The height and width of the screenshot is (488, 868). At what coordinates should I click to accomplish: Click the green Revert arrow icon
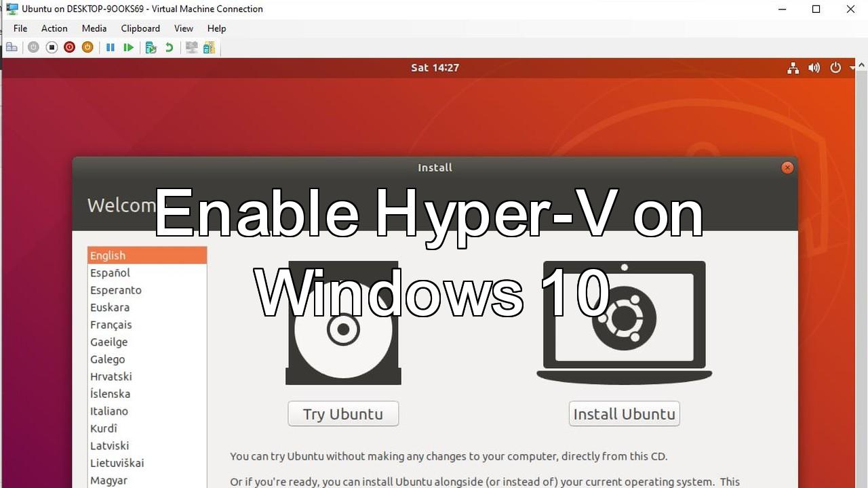[x=169, y=47]
